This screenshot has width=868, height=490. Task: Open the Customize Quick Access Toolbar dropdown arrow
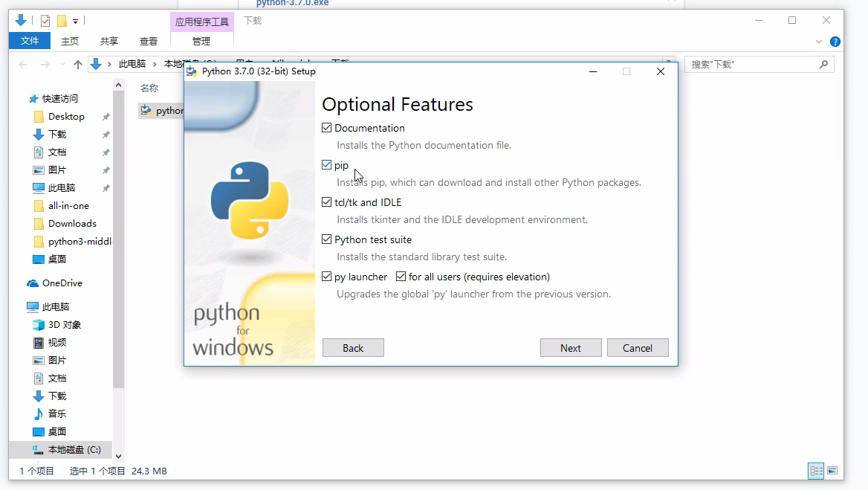[x=75, y=22]
